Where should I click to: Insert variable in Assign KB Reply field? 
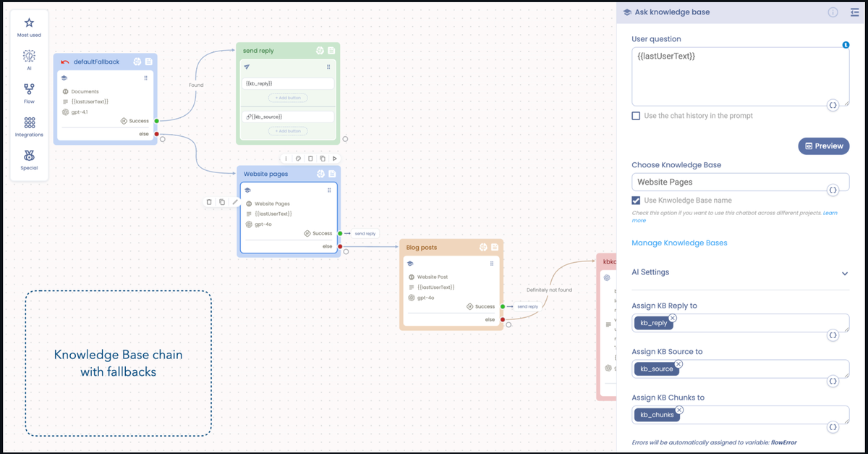tap(833, 335)
